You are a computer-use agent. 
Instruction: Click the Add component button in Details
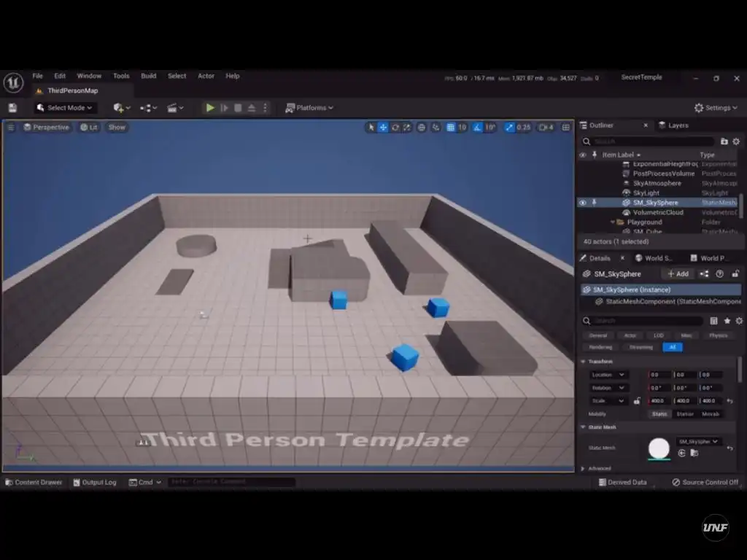678,274
